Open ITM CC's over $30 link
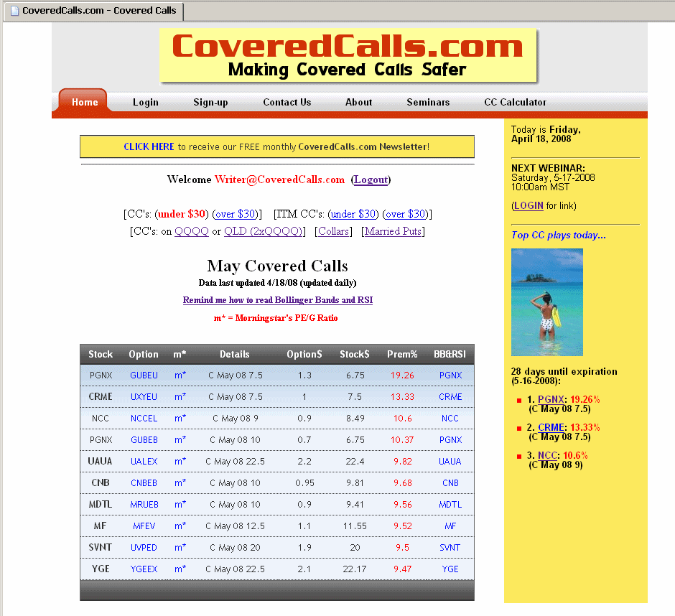 [406, 214]
